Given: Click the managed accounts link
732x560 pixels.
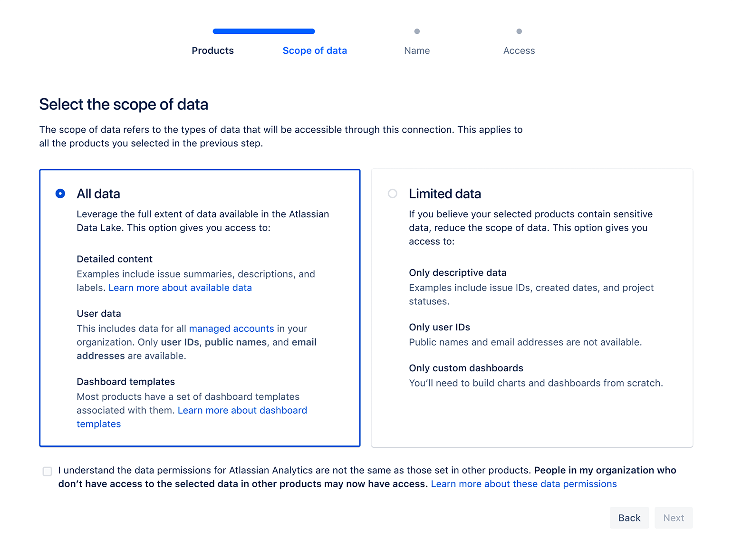Looking at the screenshot, I should 231,328.
